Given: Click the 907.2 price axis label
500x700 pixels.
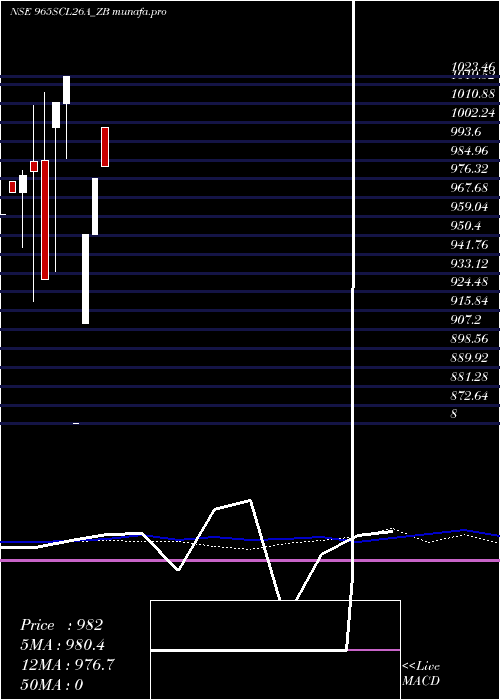Looking at the screenshot, I should click(x=466, y=320).
